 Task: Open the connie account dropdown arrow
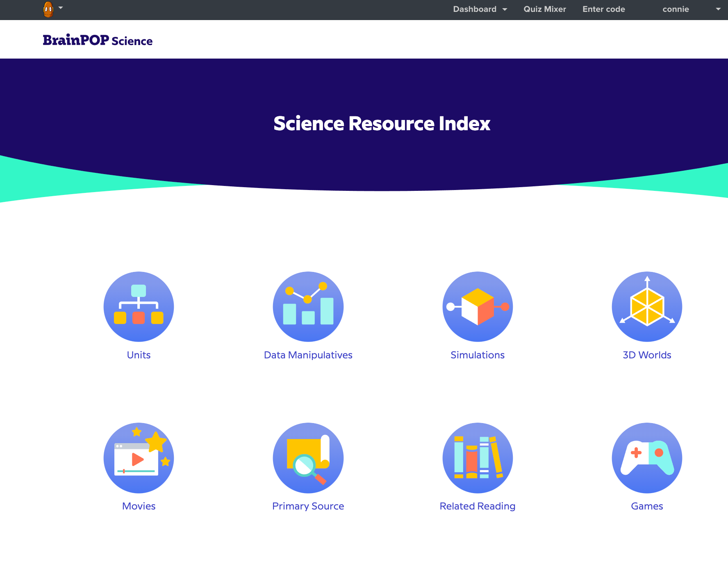[x=718, y=9]
